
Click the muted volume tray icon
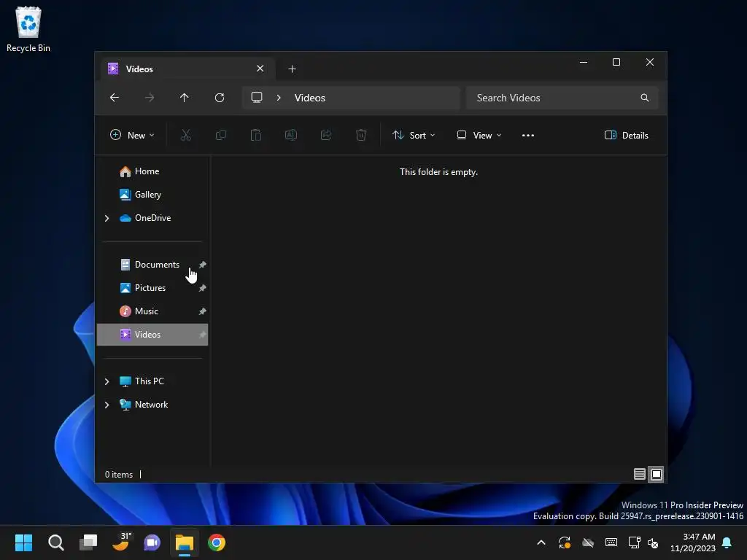click(653, 542)
